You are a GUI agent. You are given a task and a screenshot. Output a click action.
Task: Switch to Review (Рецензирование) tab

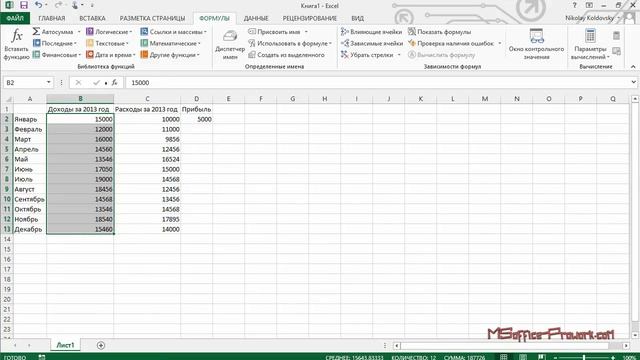coord(310,18)
